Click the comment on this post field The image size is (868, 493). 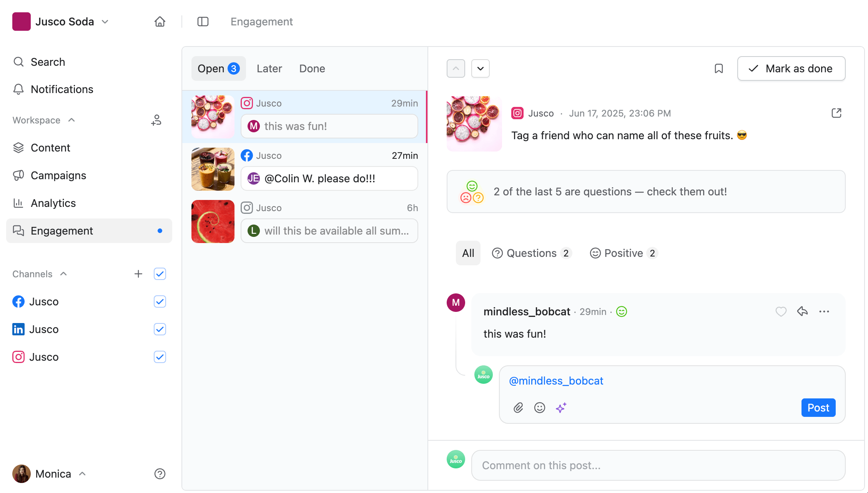pos(658,465)
